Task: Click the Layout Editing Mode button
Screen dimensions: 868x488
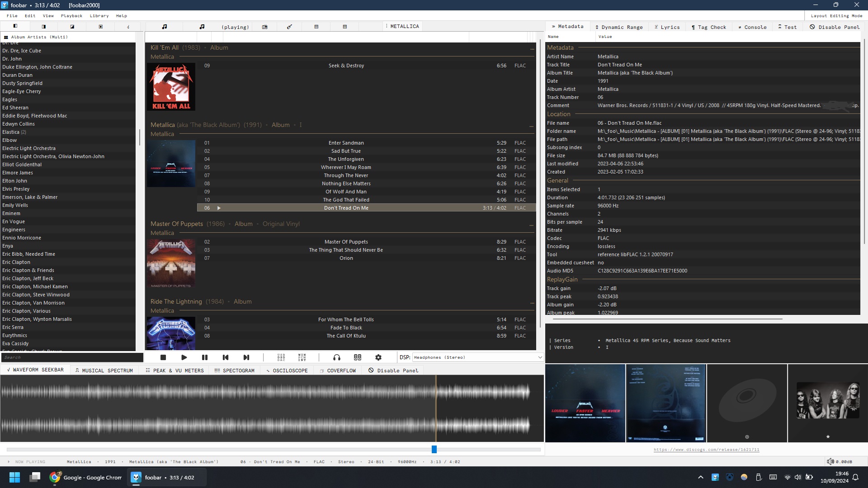Action: 836,16
